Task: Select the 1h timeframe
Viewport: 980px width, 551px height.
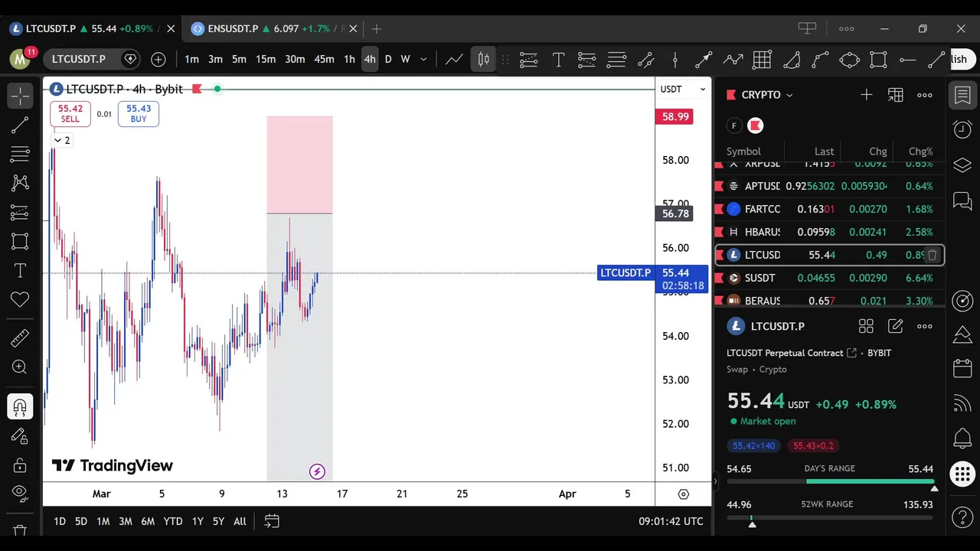Action: [x=349, y=59]
